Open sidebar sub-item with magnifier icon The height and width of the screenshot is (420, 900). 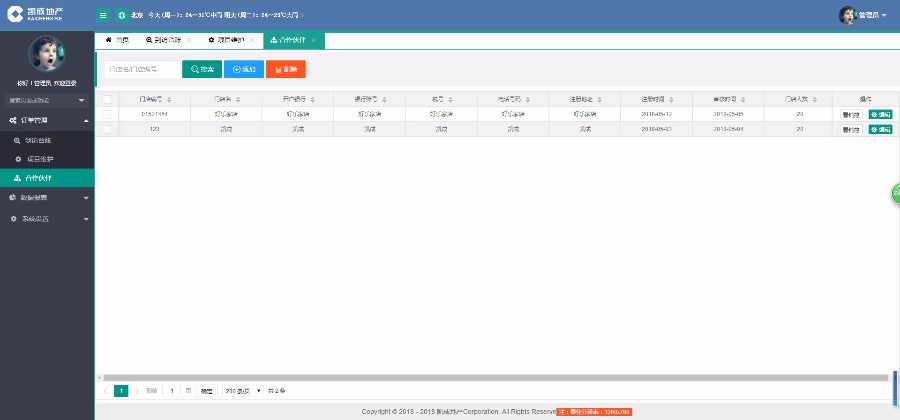tap(47, 140)
